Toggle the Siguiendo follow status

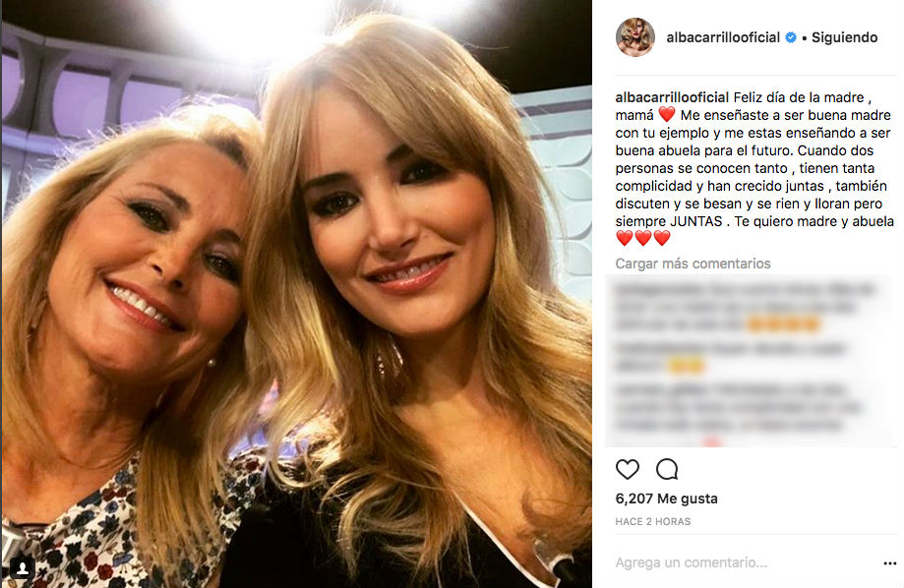845,37
